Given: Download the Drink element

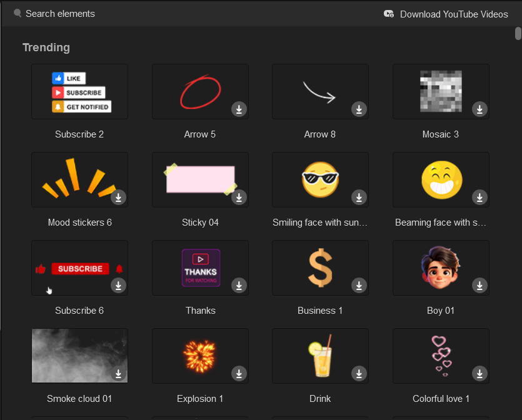Looking at the screenshot, I should click(x=359, y=374).
